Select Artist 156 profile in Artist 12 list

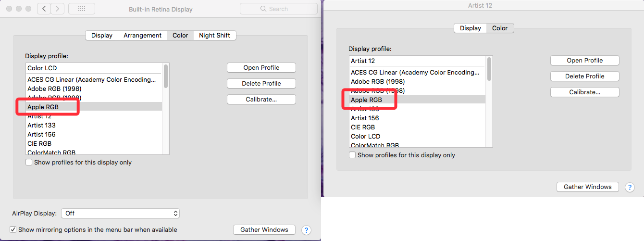(417, 118)
